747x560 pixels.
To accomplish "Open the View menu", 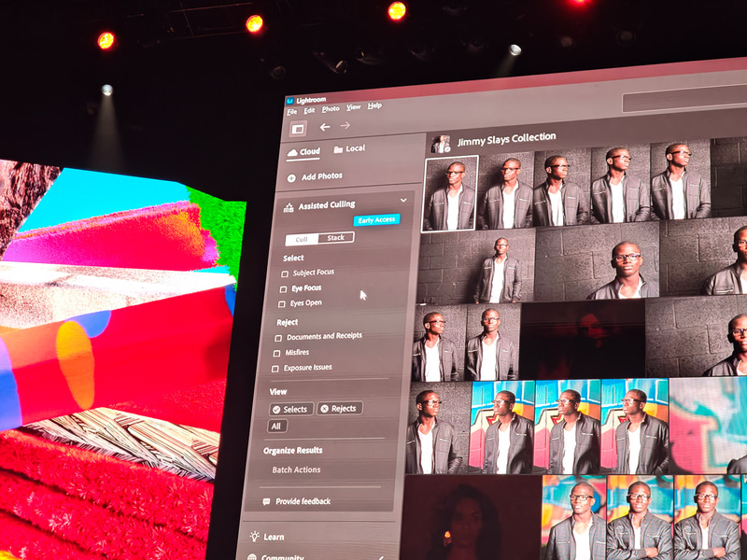I will tap(354, 107).
